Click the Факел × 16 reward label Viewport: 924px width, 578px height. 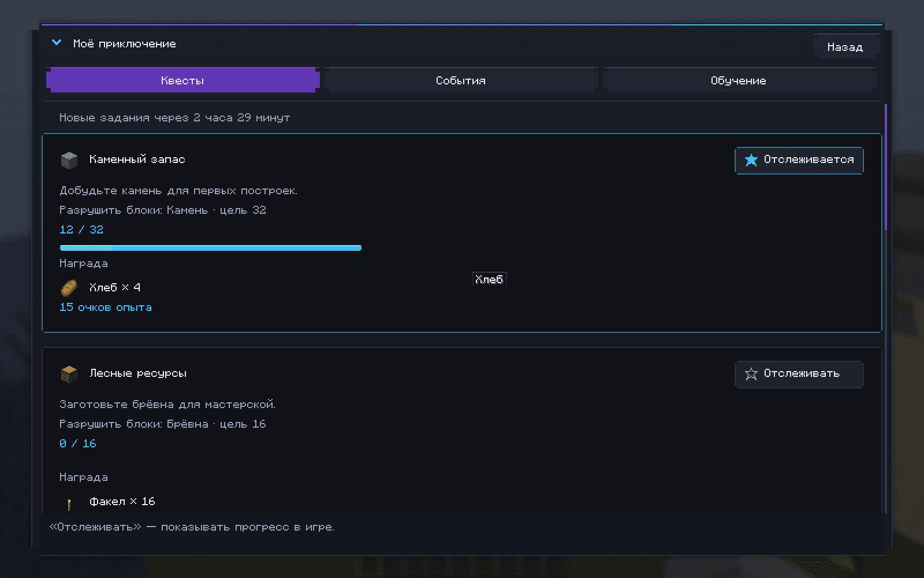(x=122, y=501)
